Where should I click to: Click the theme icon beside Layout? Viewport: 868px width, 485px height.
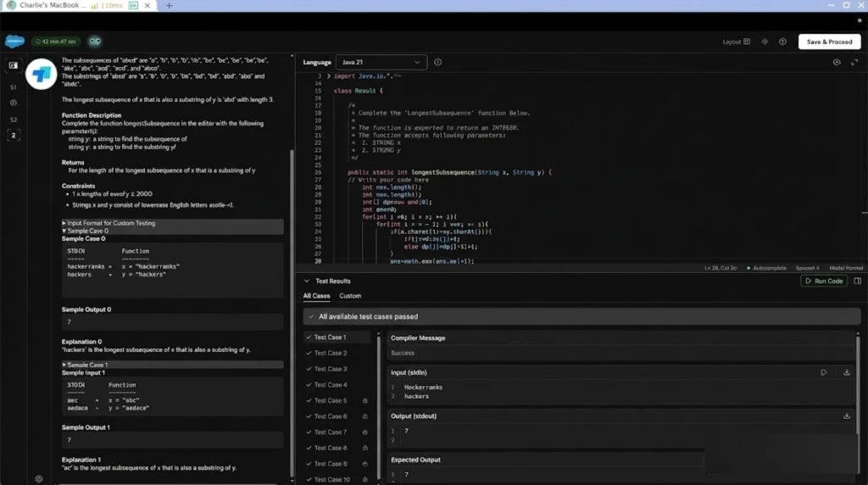pyautogui.click(x=765, y=42)
